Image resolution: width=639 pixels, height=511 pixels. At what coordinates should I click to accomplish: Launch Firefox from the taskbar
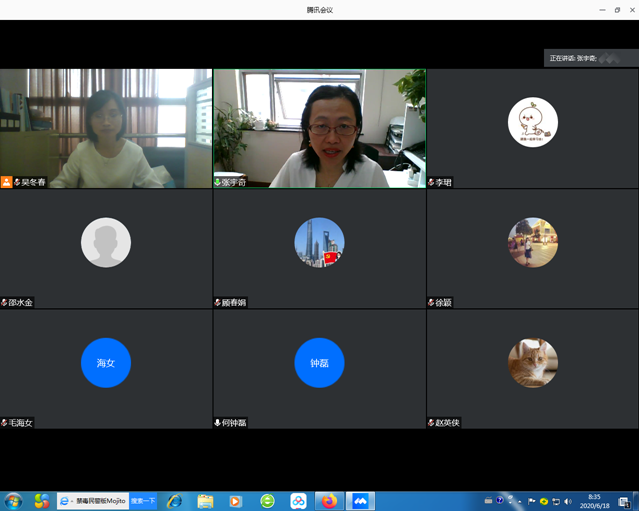coord(329,500)
